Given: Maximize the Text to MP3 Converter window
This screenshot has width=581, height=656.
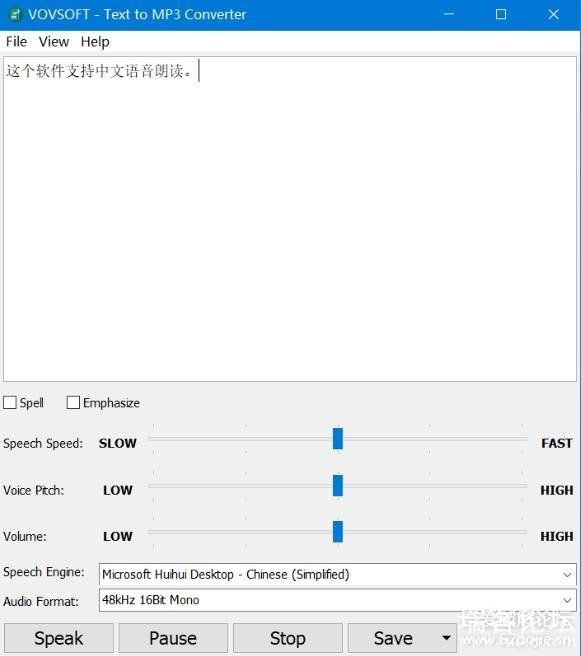Looking at the screenshot, I should click(501, 14).
